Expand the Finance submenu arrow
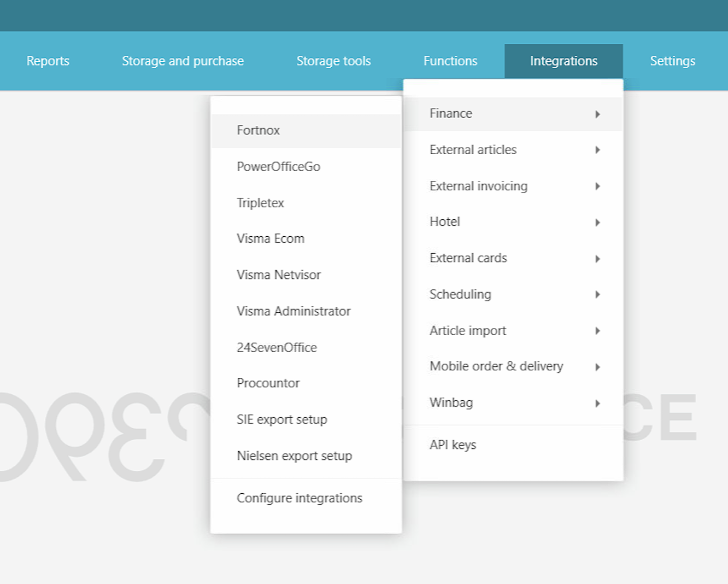The height and width of the screenshot is (584, 728). click(x=597, y=114)
